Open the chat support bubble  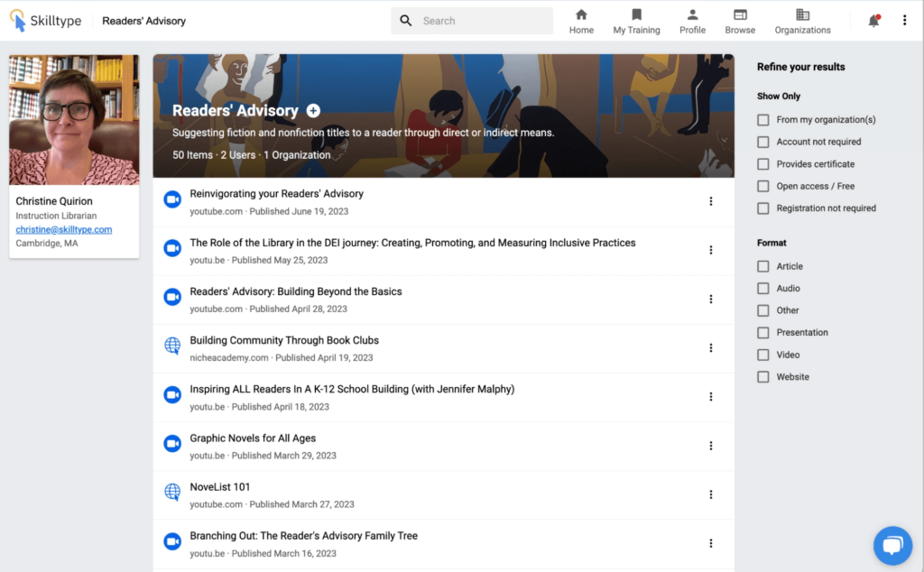(892, 545)
